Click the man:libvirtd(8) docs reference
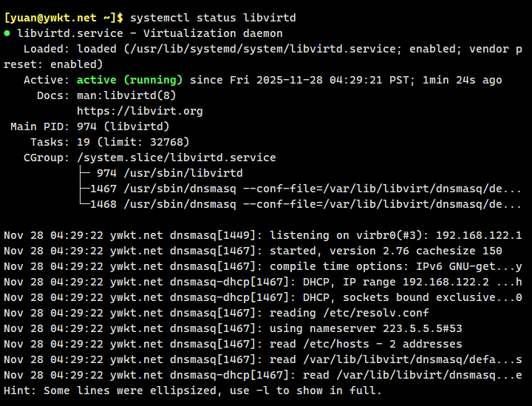Viewport: 532px width, 406px height. coord(126,95)
